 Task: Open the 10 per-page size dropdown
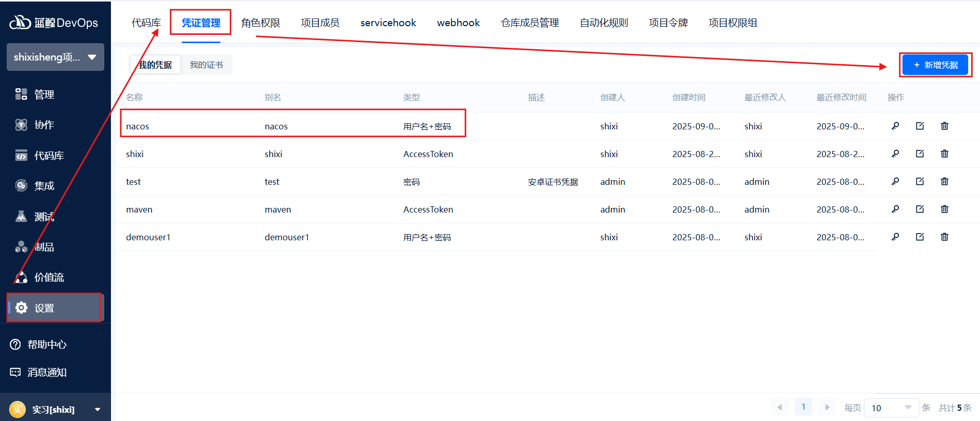[891, 408]
